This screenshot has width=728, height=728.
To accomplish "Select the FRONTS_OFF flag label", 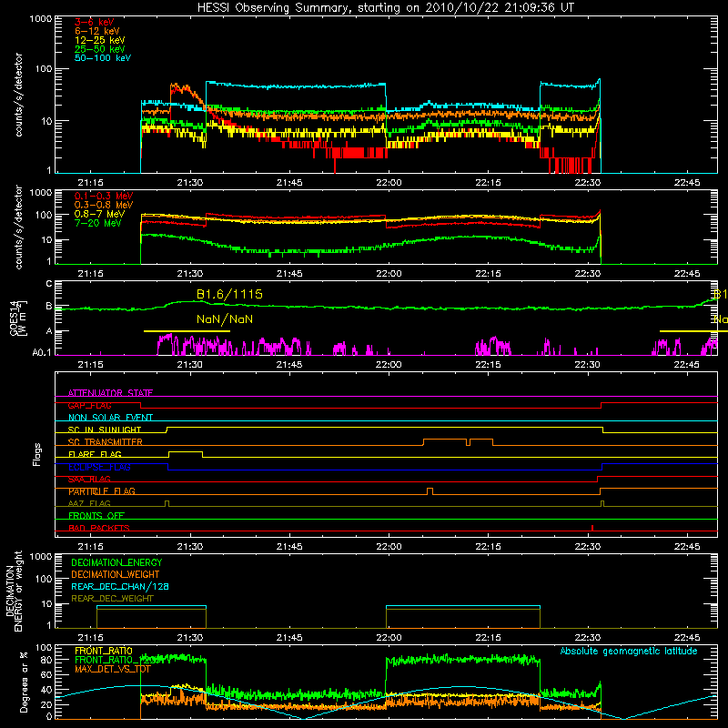I will point(96,516).
